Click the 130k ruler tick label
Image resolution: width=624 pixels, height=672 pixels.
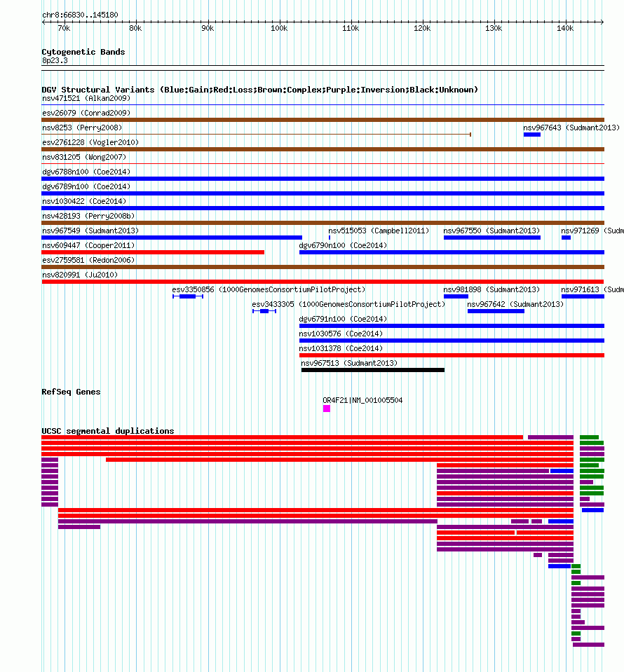click(494, 28)
